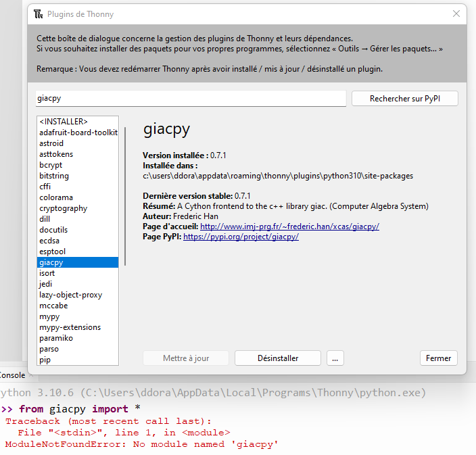This screenshot has width=476, height=455.
Task: Select cffi in the package list
Action: (x=77, y=187)
